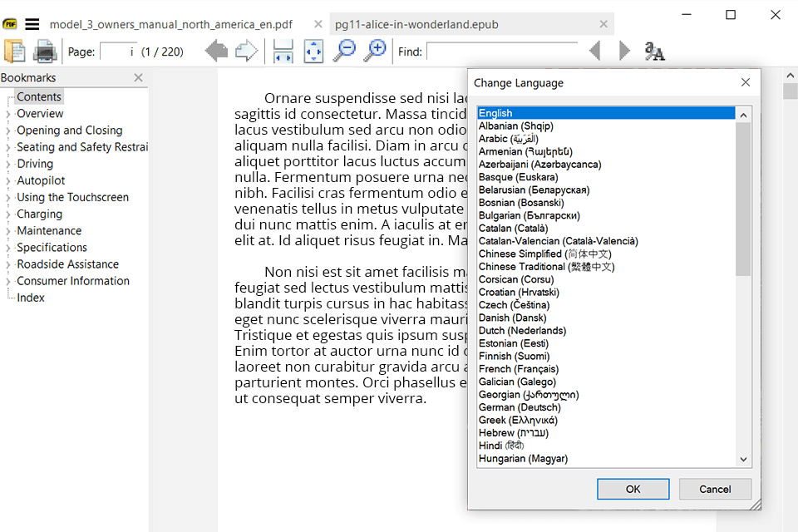The height and width of the screenshot is (532, 798).
Task: Expand the Consumer Information bookmark arrow
Action: point(8,282)
